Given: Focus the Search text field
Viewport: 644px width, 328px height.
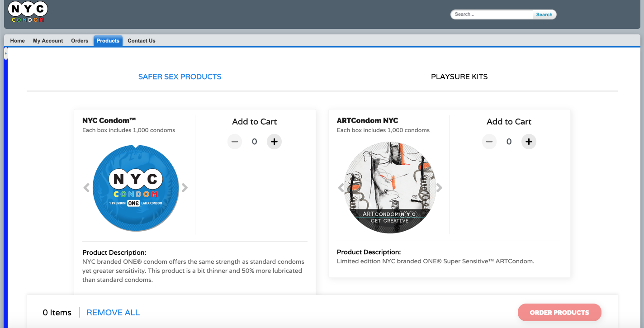Looking at the screenshot, I should (492, 14).
